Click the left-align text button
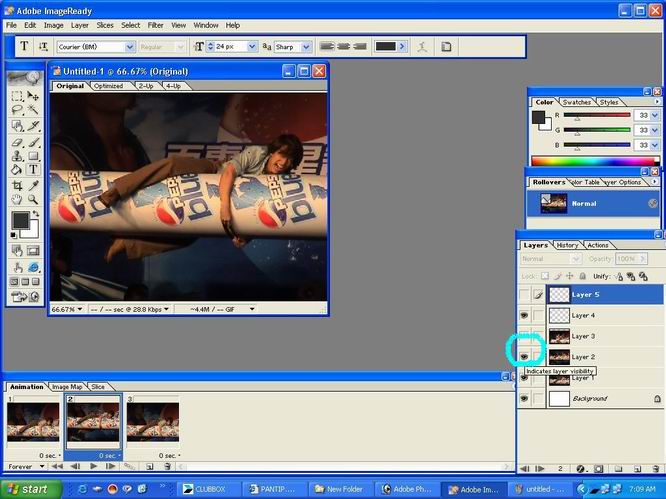Screen dimensions: 666x499 coord(327,46)
